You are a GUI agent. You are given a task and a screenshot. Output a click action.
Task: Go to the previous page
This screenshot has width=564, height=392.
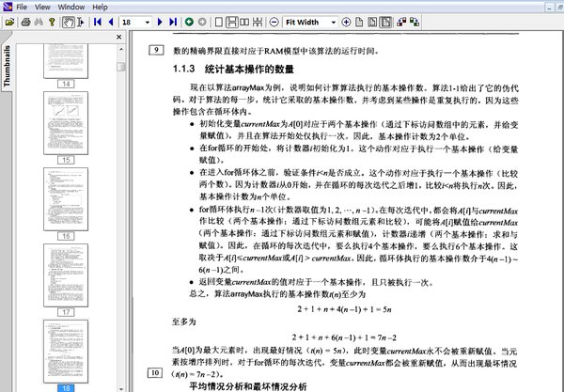[x=111, y=23]
